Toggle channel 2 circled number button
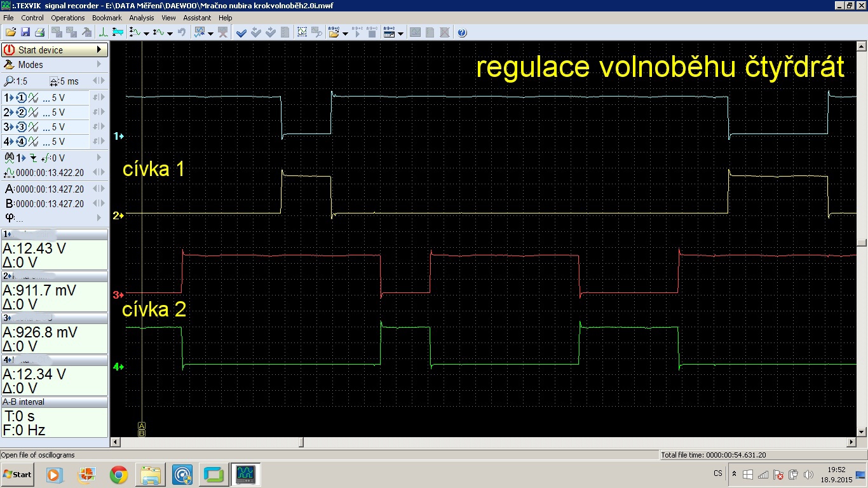Viewport: 868px width, 488px height. [x=21, y=112]
